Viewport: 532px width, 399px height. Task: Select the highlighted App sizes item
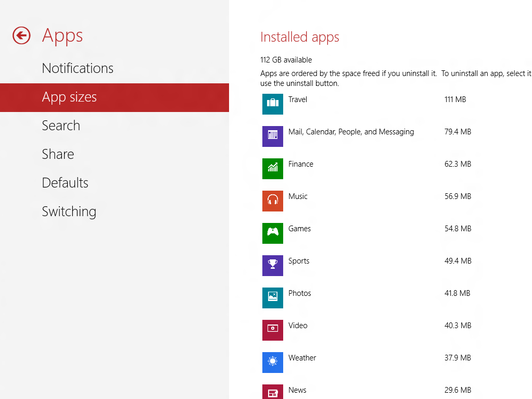[115, 97]
